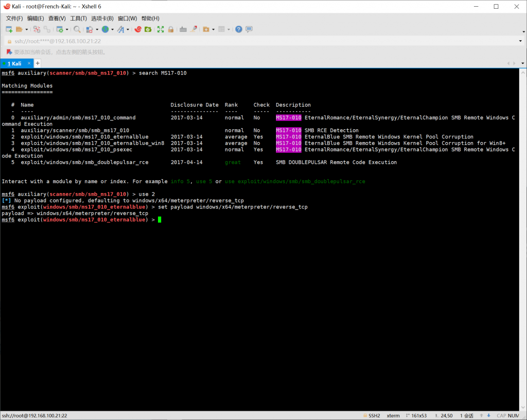Open the font settings icon
Screen dimensions: 527x420
click(120, 29)
